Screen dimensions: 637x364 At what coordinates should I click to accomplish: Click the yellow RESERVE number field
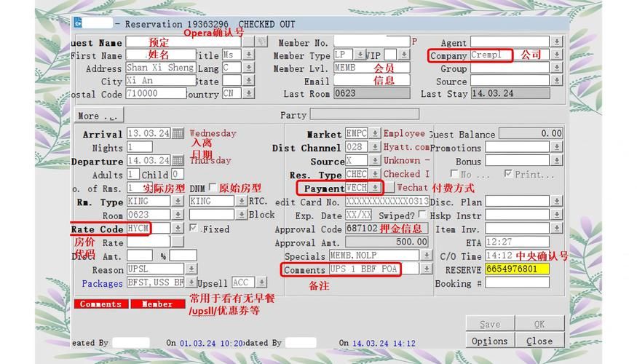click(516, 269)
